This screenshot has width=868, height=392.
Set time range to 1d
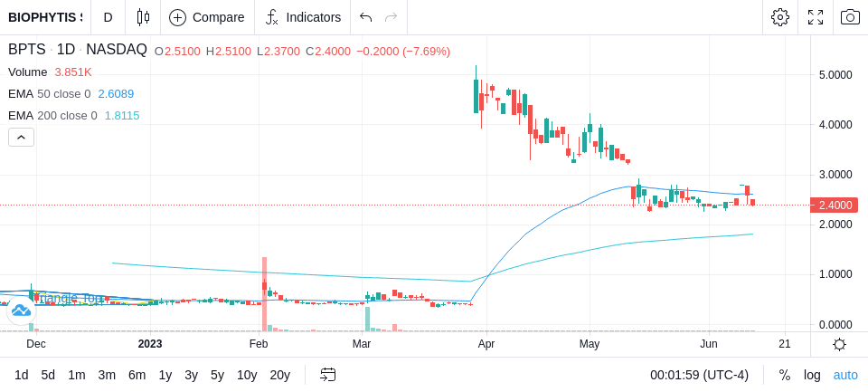[x=21, y=376]
